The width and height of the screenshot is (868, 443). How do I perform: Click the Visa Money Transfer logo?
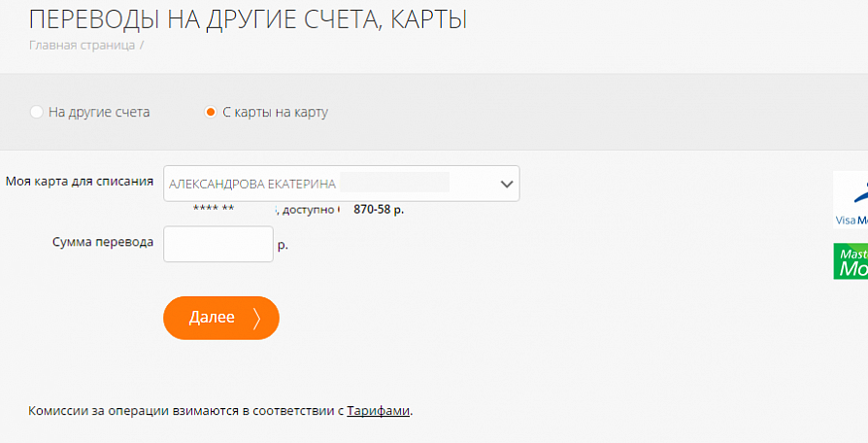coord(850,199)
